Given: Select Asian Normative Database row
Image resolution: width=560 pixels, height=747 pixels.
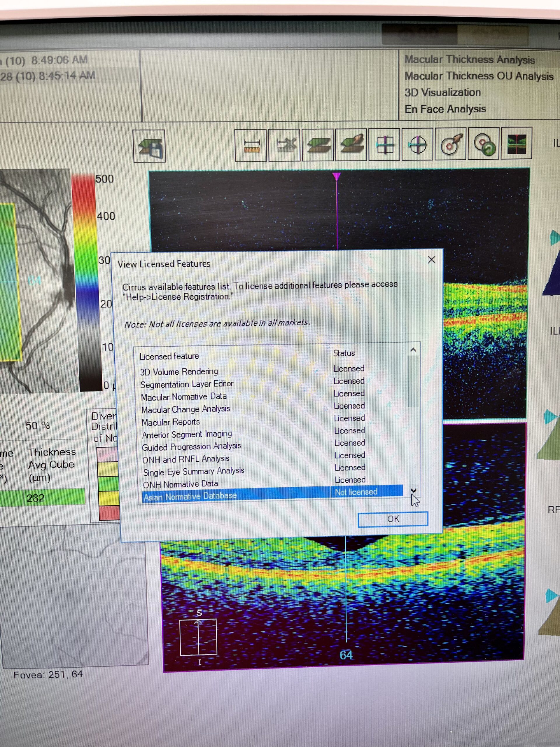Looking at the screenshot, I should [x=272, y=494].
